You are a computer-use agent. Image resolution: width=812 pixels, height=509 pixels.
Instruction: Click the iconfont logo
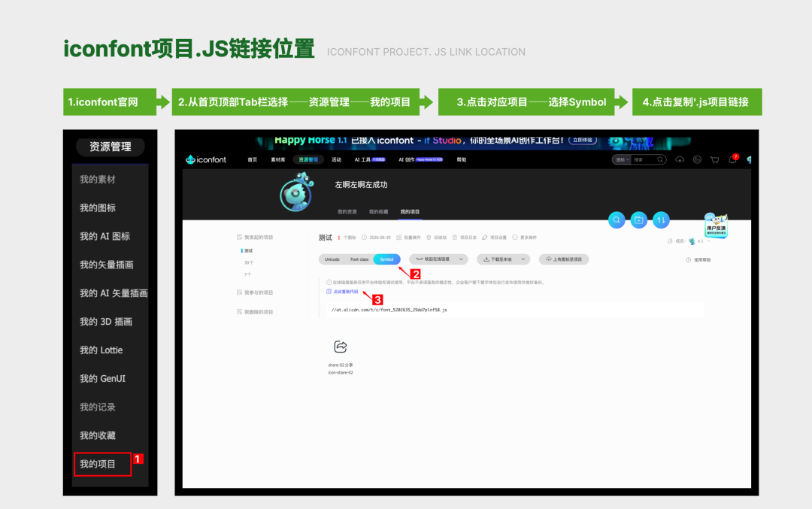pyautogui.click(x=206, y=159)
